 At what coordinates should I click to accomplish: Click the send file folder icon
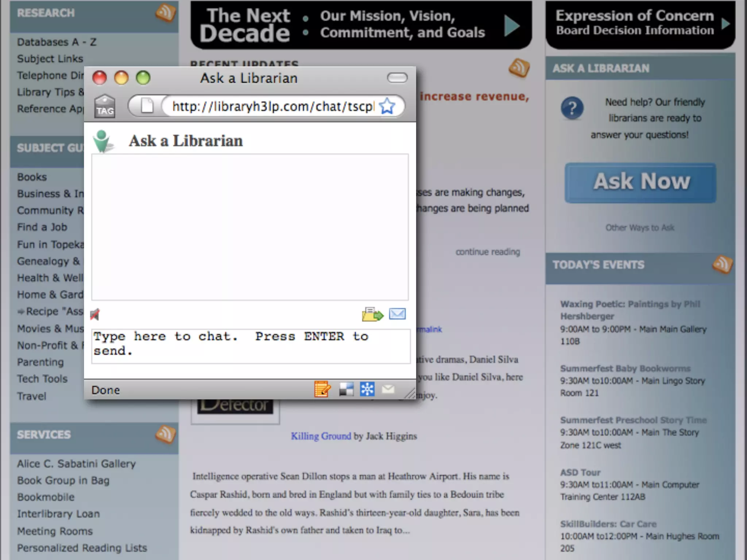tap(372, 314)
